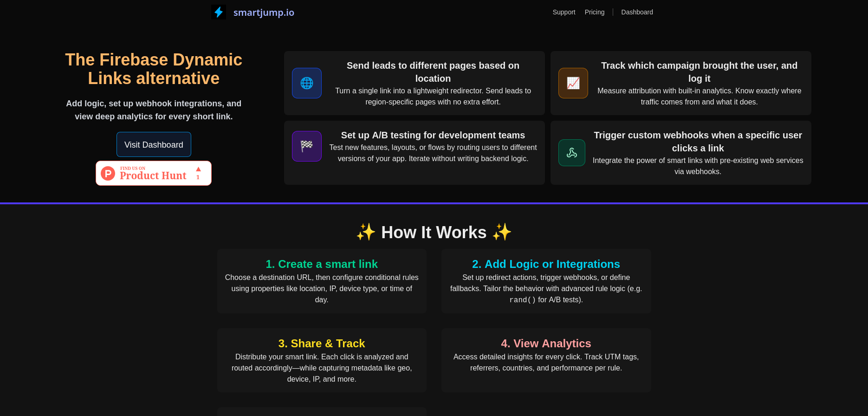
Task: Click the Visit Dashboard button
Action: [154, 144]
